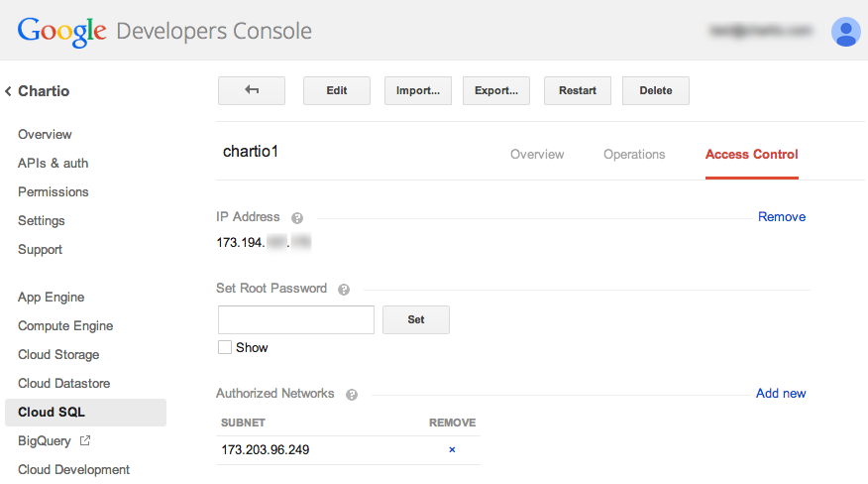Open Cloud Datastore in the sidebar

pyautogui.click(x=63, y=383)
